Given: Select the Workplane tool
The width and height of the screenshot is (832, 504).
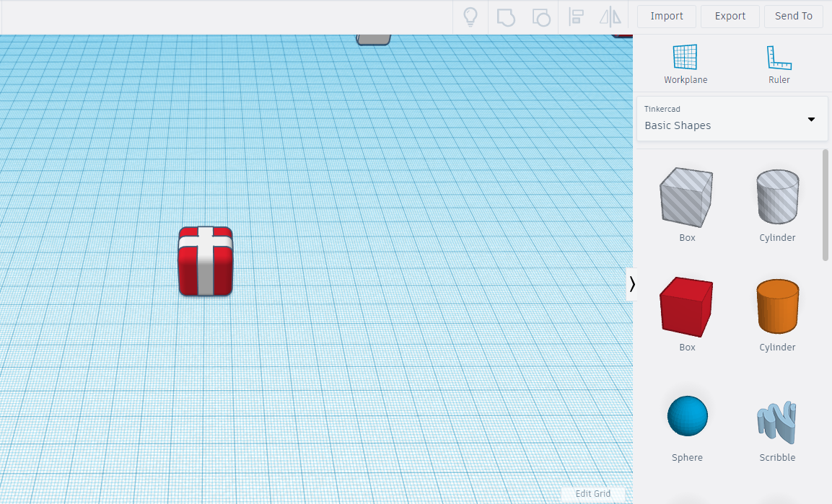Looking at the screenshot, I should (685, 63).
